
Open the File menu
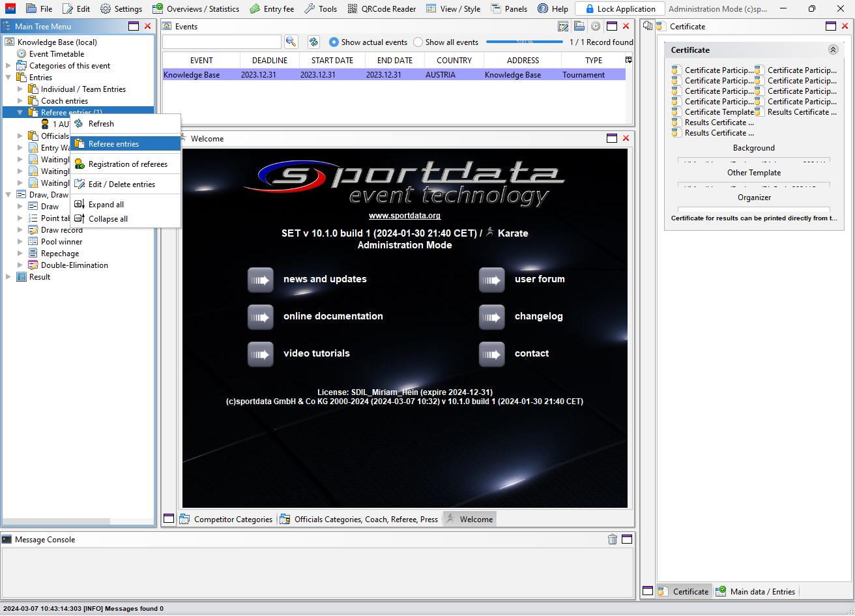39,9
